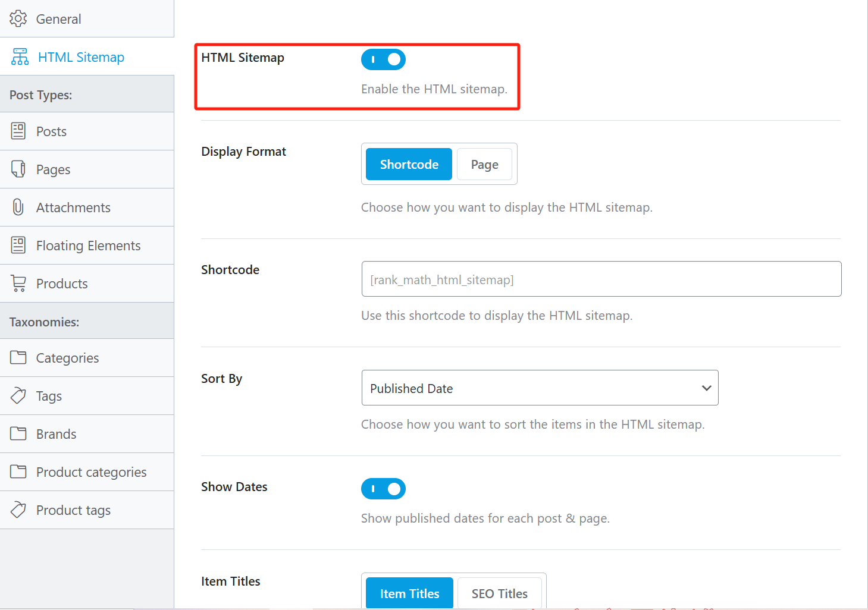Click the Pages icon in sidebar
This screenshot has width=868, height=610.
18,169
